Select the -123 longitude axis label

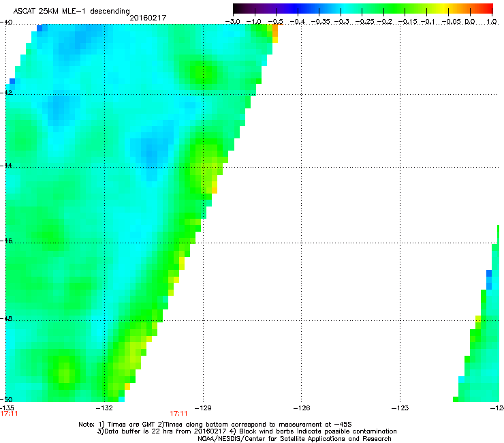pos(400,408)
